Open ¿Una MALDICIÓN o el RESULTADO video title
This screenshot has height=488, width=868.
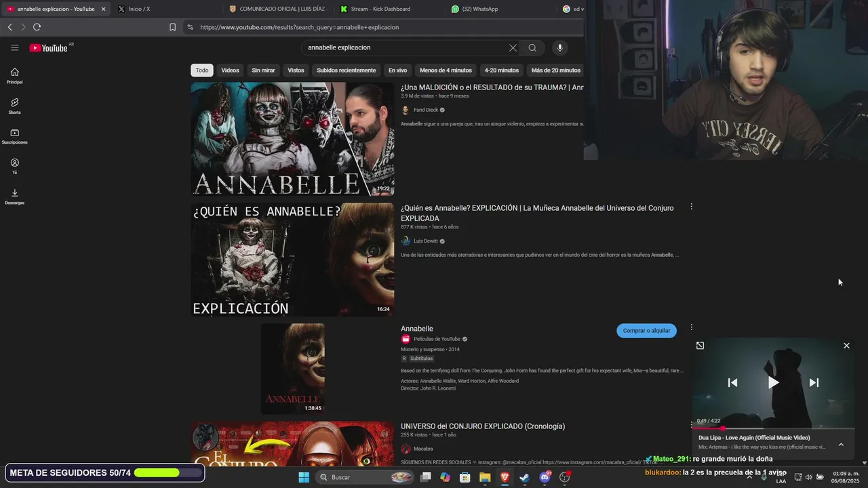[492, 87]
